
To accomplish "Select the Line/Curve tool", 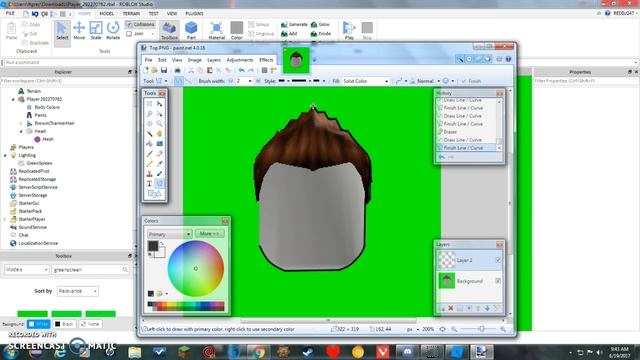I will click(x=160, y=184).
